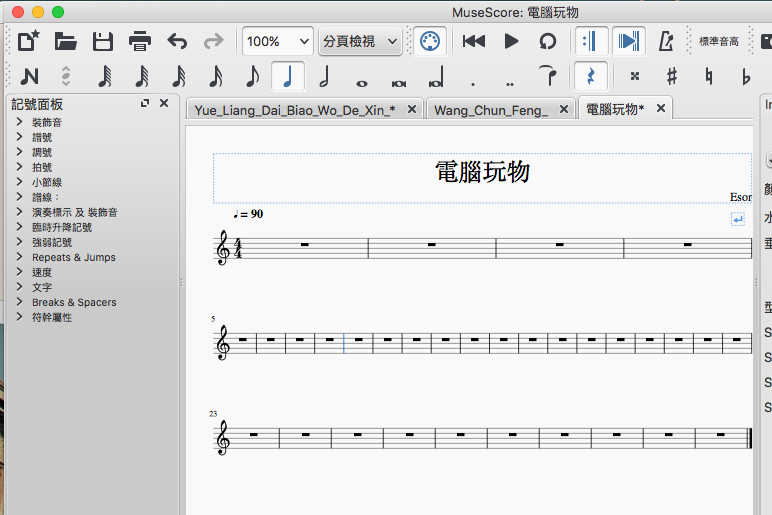Select the half note duration
Screen dimensions: 772x515
pos(324,76)
